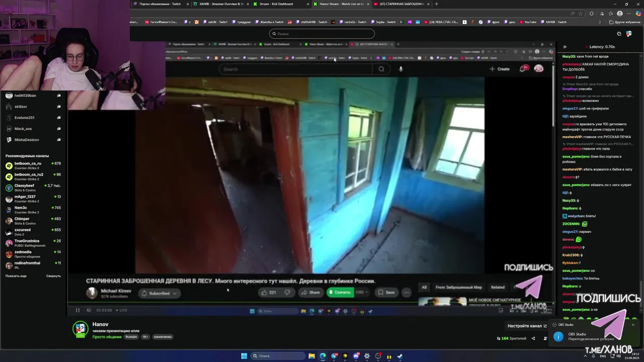This screenshot has height=362, width=644.
Task: Open the chillXAH0B - Twitch bookmark
Action: pos(311,22)
